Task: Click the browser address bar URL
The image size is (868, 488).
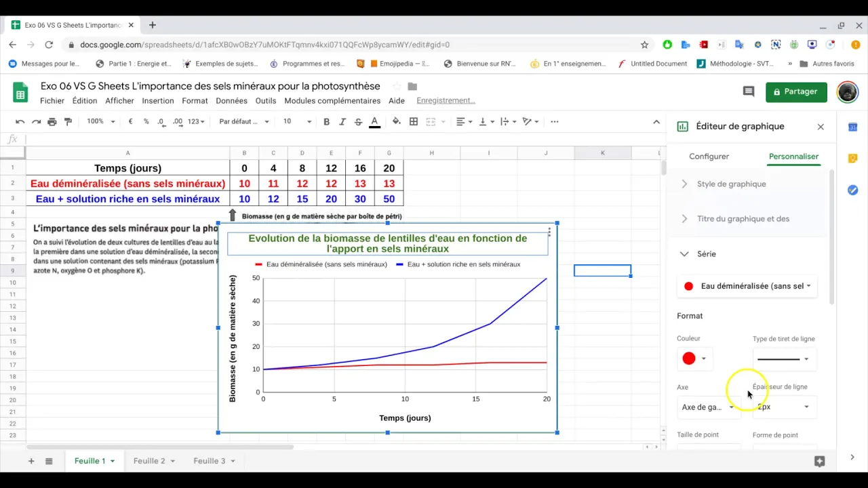Action: click(x=264, y=45)
